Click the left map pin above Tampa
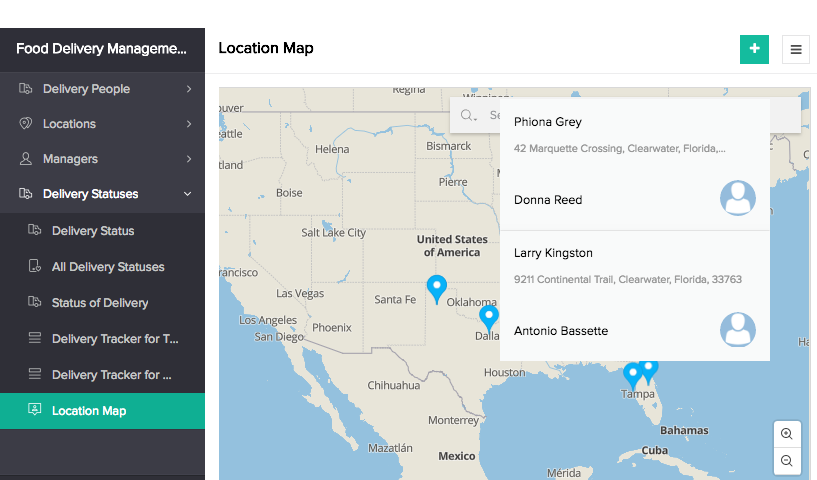817x480 pixels. 633,376
